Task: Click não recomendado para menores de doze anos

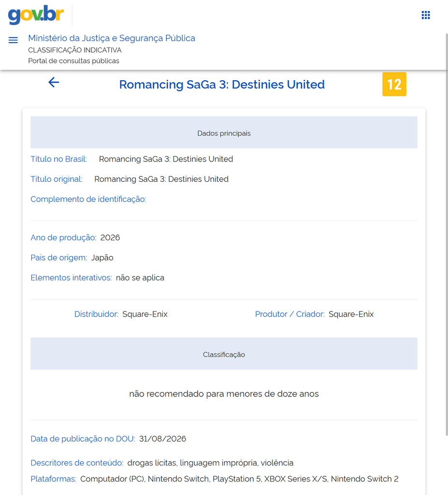Action: (x=224, y=394)
